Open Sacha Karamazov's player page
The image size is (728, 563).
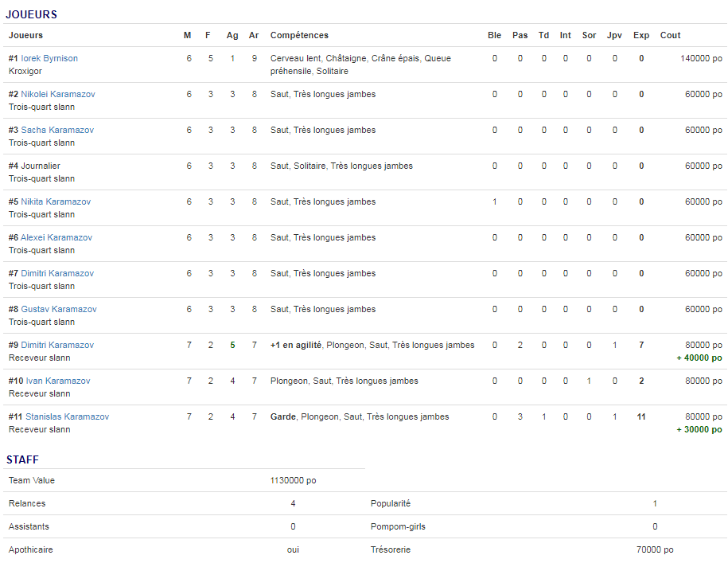(x=57, y=130)
